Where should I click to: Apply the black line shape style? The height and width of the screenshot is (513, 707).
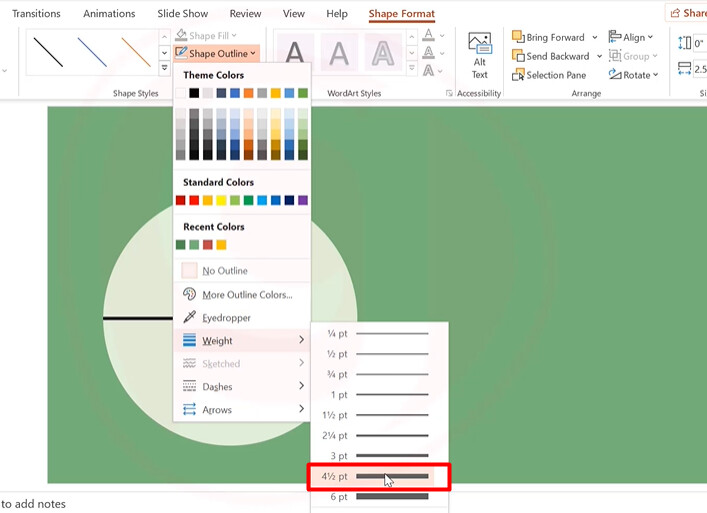click(x=48, y=52)
